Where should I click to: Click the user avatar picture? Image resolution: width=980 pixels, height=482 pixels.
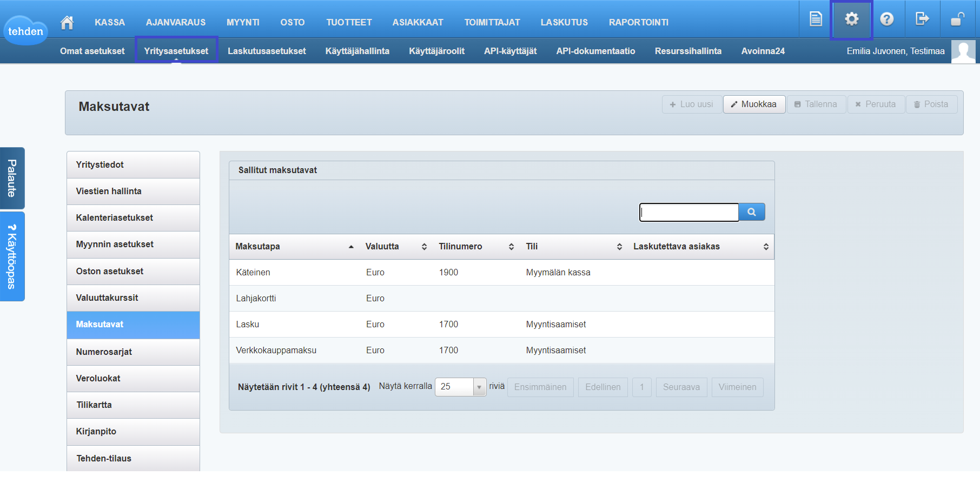pyautogui.click(x=963, y=51)
